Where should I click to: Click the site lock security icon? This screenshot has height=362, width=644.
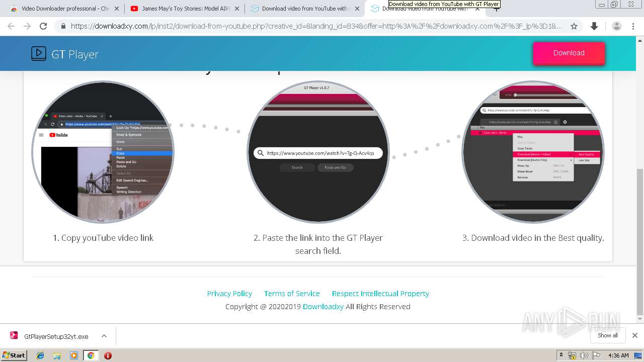pos(63,26)
